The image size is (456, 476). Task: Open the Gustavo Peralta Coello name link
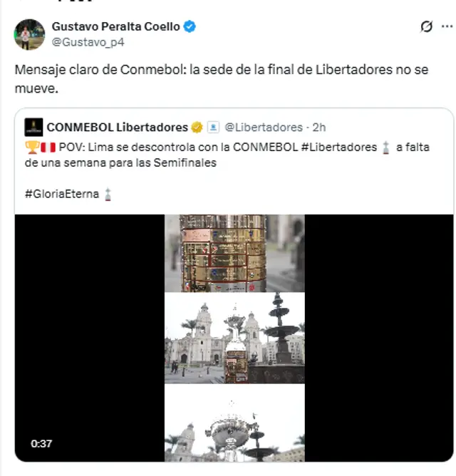[115, 26]
